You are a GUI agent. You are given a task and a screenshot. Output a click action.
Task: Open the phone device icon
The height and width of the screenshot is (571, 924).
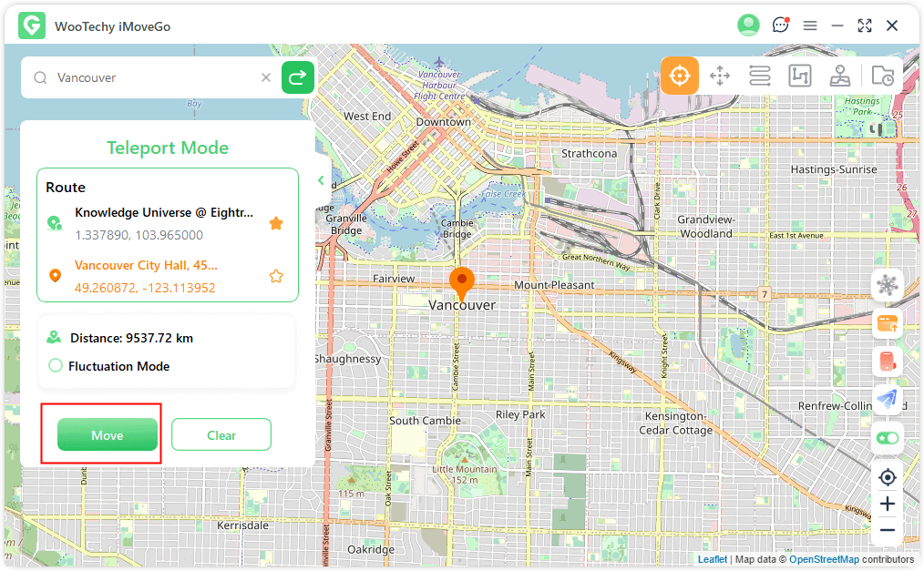887,362
